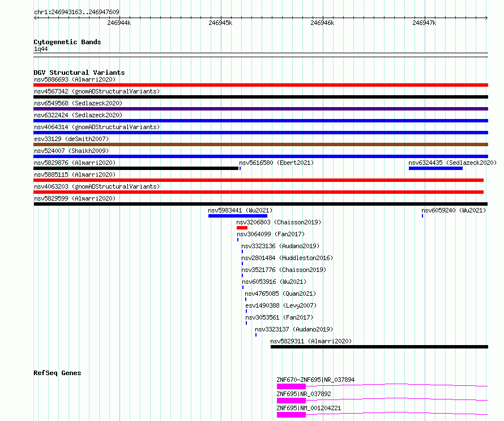
Task: Click the magenta ZNF695 NM_001204221 exon block
Action: (291, 415)
